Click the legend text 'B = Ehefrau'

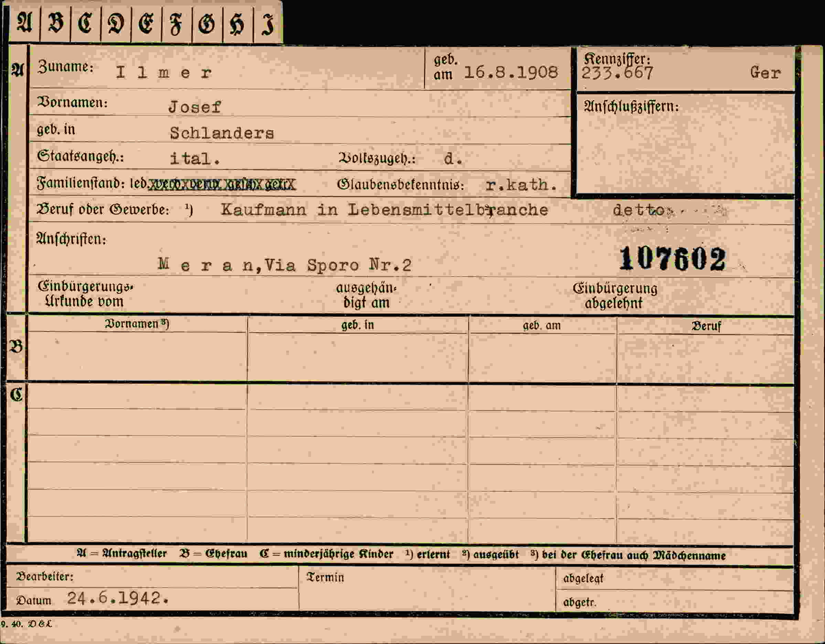click(213, 554)
